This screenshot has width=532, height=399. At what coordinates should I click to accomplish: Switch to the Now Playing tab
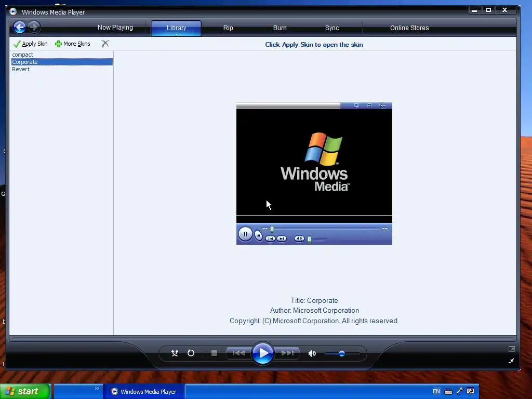coord(115,28)
